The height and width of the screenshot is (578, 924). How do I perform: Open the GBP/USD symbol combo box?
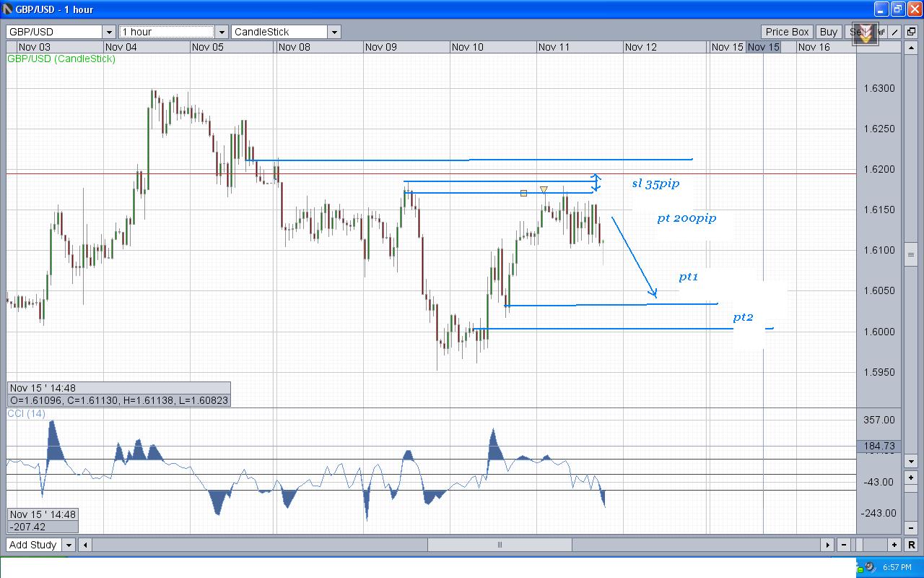click(x=61, y=32)
